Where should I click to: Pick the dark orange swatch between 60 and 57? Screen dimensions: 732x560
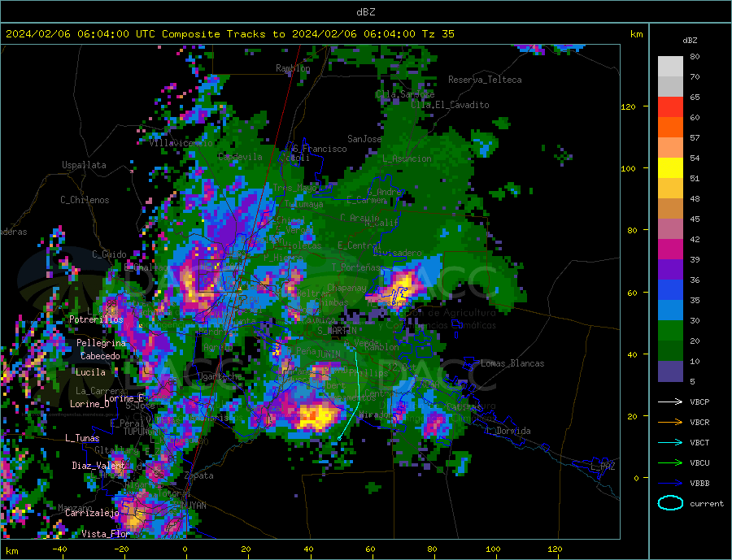670,128
